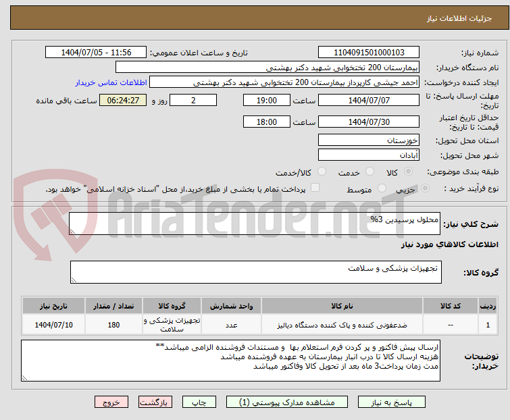This screenshot has width=510, height=420.
Task: Click the ردیف column header
Action: tap(488, 306)
